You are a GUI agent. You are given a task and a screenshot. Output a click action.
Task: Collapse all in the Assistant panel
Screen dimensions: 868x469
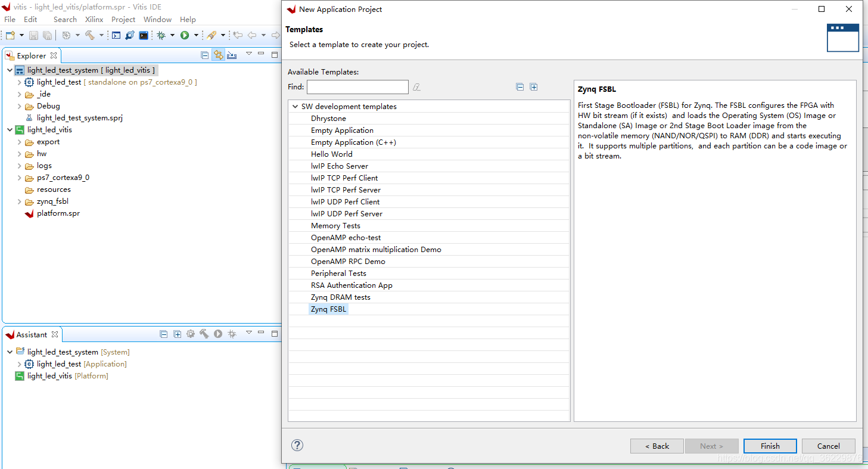[164, 334]
